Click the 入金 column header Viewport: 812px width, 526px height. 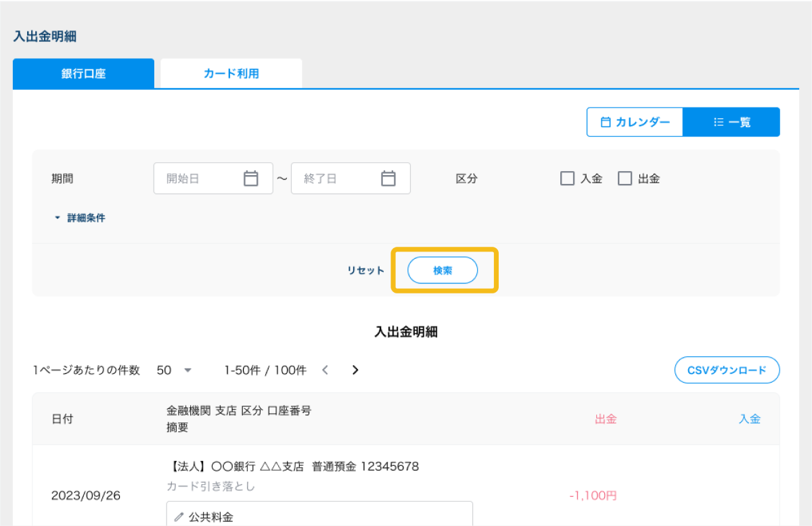tap(749, 419)
